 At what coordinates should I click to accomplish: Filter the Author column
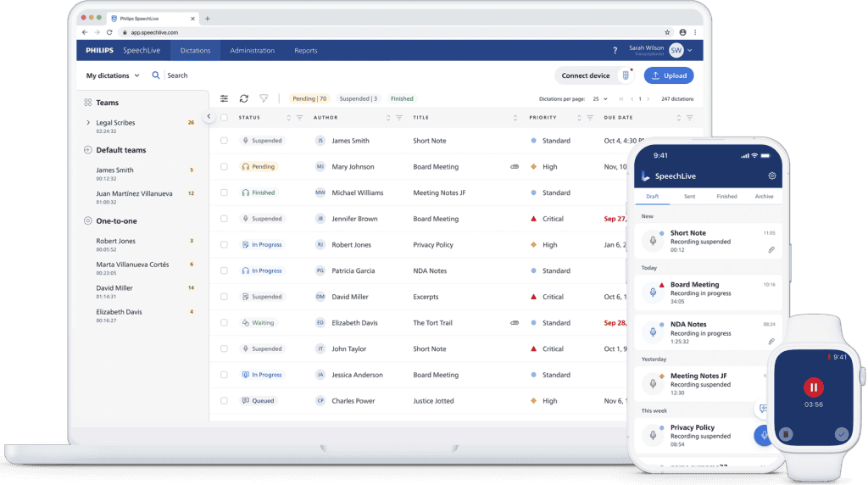(x=399, y=118)
